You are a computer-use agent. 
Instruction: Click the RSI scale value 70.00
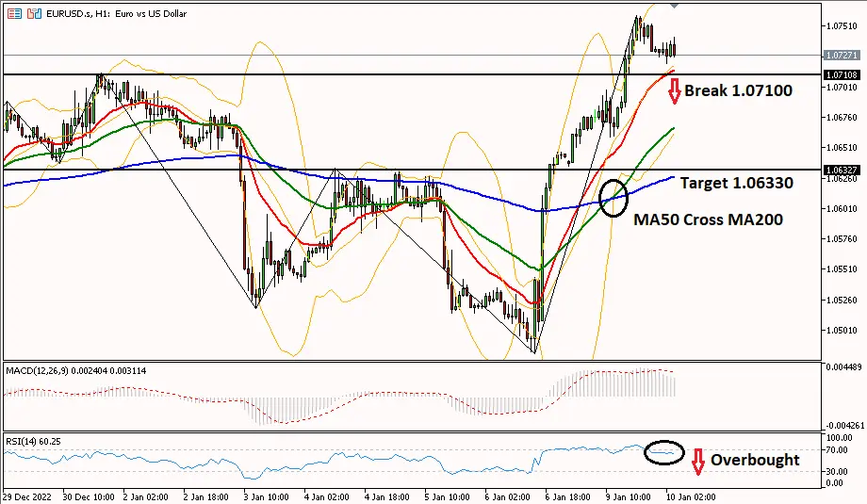coord(837,450)
